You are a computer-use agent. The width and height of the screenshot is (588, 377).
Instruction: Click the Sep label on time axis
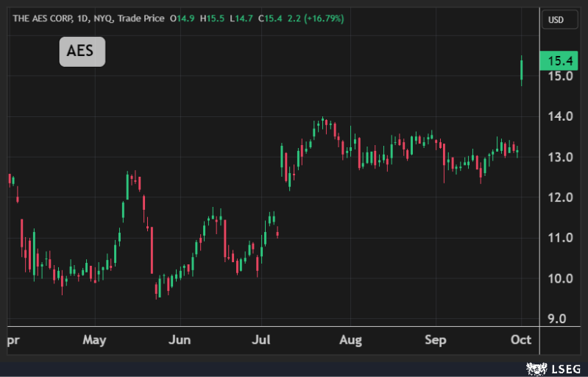pyautogui.click(x=436, y=340)
